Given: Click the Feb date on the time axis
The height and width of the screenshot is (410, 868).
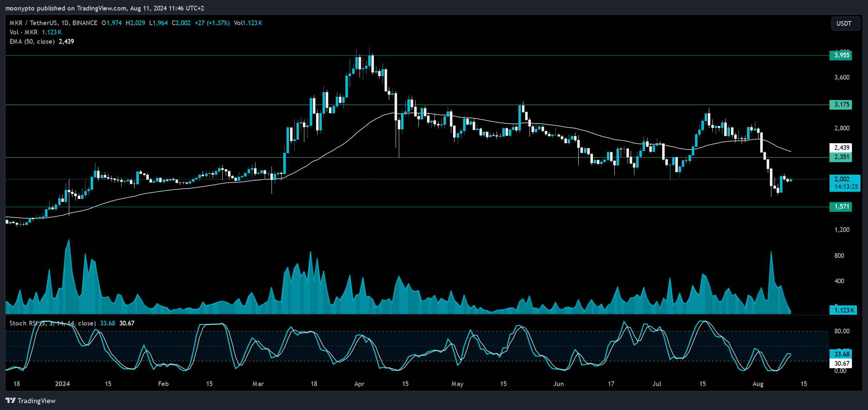Looking at the screenshot, I should (163, 384).
